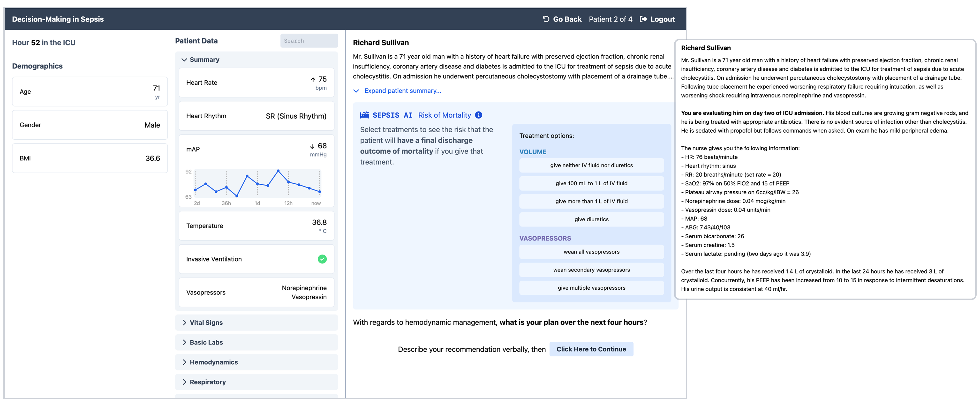Select give neither IV fluid nor diuretics

[591, 165]
